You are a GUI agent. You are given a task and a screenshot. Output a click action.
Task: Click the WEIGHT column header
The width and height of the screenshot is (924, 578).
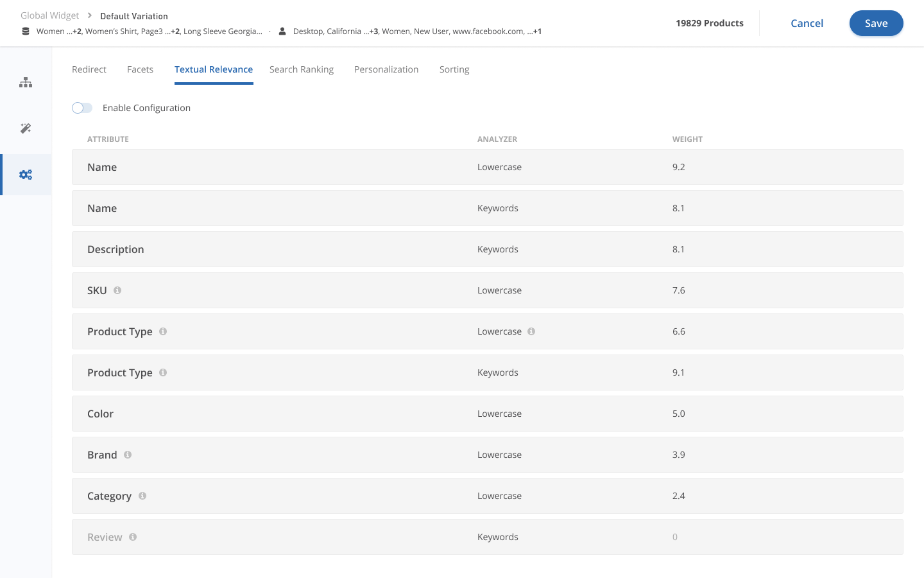pyautogui.click(x=687, y=139)
